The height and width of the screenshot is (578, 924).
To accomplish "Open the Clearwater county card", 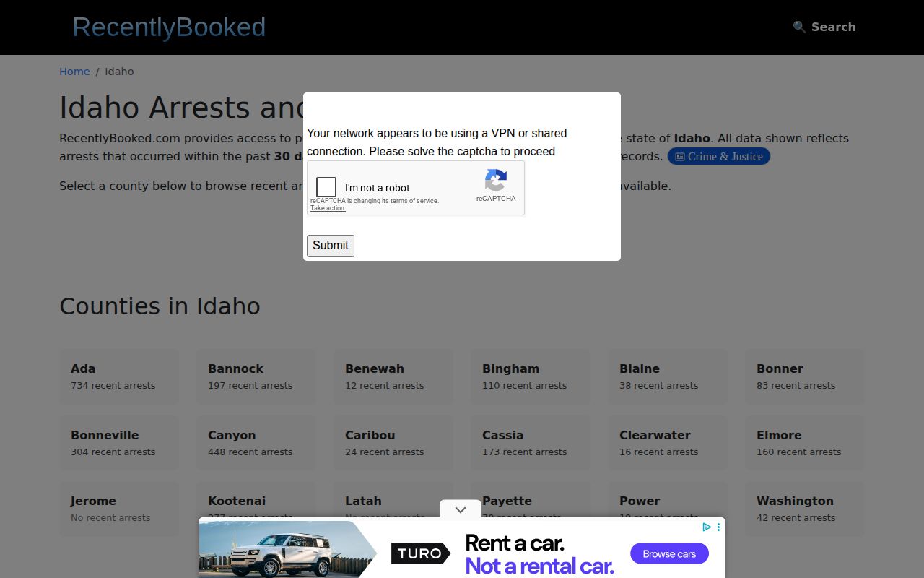I will [668, 443].
